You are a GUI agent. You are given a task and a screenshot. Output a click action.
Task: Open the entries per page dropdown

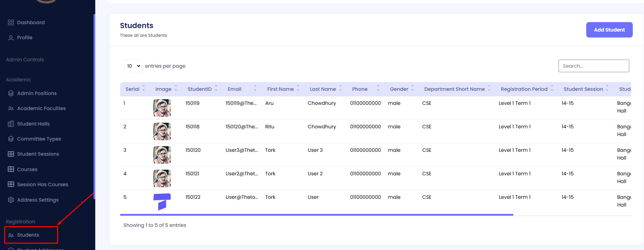133,66
